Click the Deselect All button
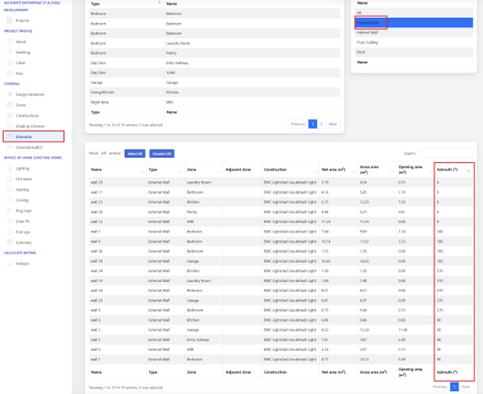 tap(162, 154)
